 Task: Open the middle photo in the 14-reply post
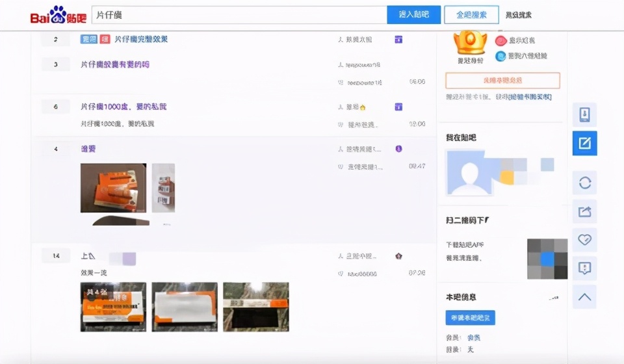pyautogui.click(x=185, y=307)
